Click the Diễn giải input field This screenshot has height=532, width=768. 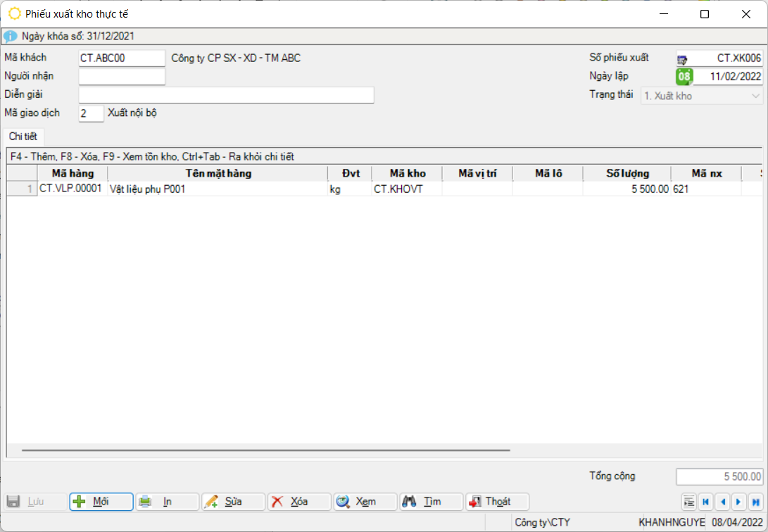(x=226, y=95)
